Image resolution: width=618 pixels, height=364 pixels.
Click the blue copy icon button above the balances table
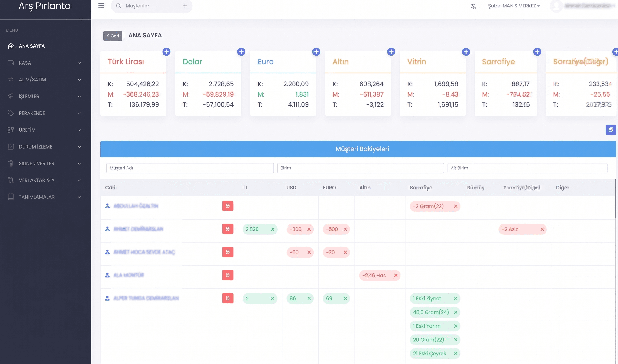[611, 130]
